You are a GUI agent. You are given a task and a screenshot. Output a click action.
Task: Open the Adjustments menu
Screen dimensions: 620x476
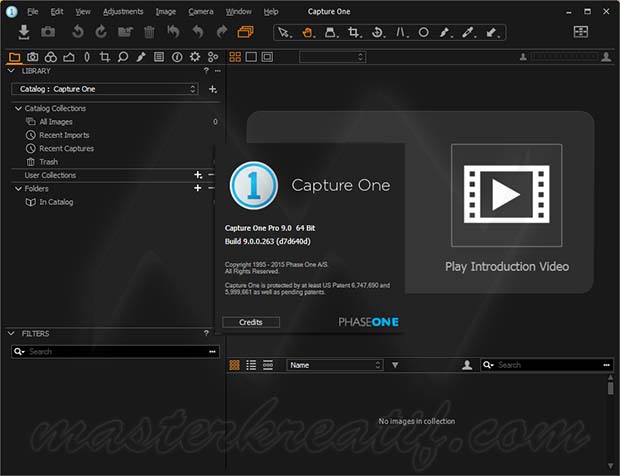click(x=123, y=12)
